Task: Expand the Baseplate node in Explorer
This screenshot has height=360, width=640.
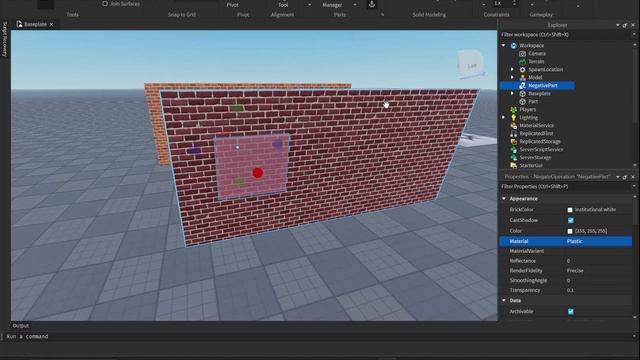Action: pos(512,93)
